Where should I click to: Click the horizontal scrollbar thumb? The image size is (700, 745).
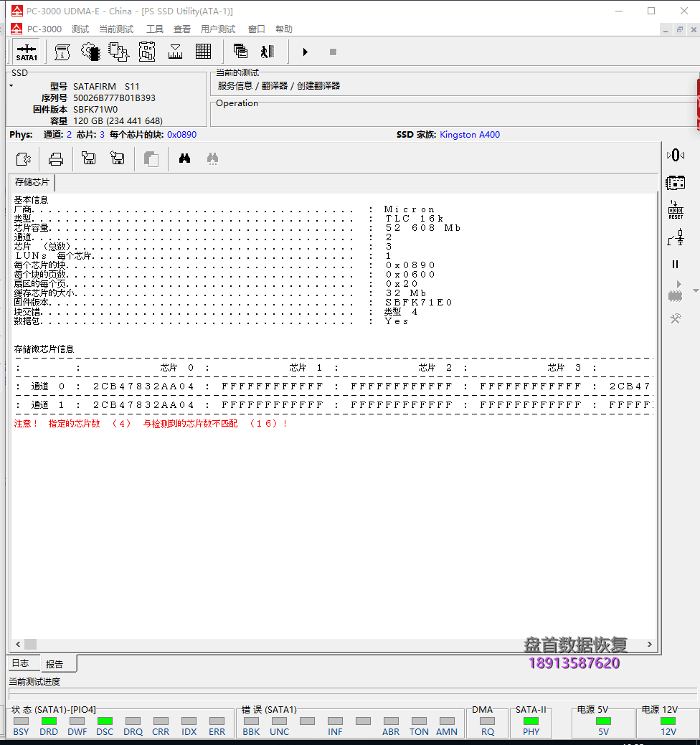tap(30, 645)
